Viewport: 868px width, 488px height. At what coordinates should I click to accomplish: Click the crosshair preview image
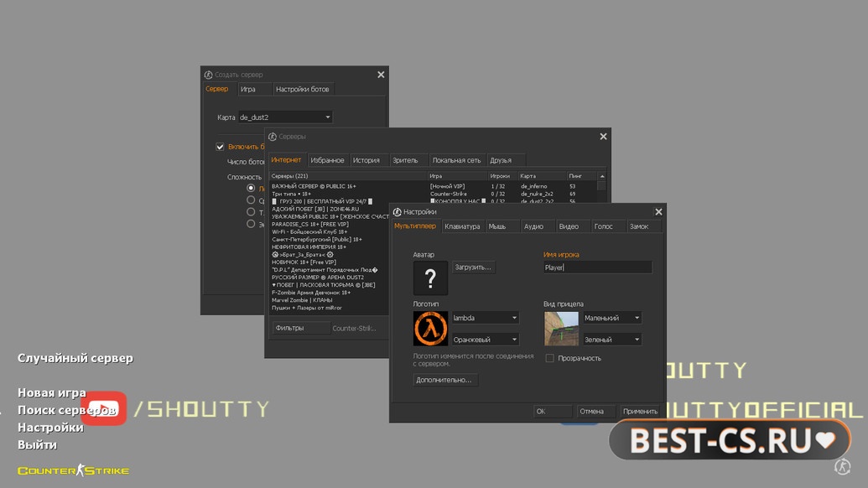coord(561,329)
